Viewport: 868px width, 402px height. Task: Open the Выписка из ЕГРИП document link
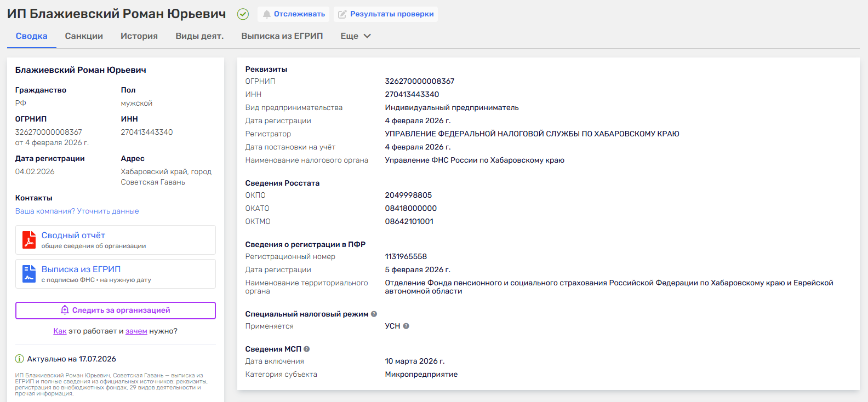point(81,269)
